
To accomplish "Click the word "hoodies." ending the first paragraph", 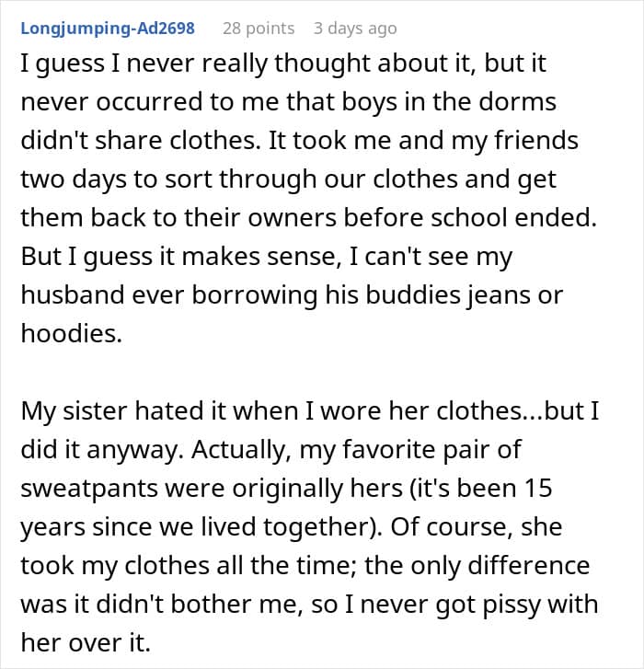I will pos(70,334).
